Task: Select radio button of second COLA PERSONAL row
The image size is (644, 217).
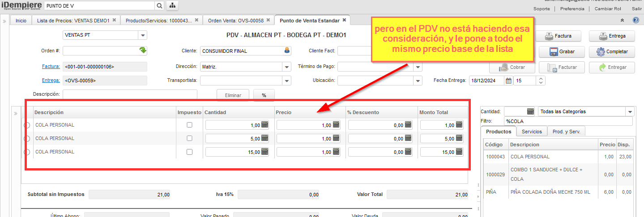Action: [27, 139]
